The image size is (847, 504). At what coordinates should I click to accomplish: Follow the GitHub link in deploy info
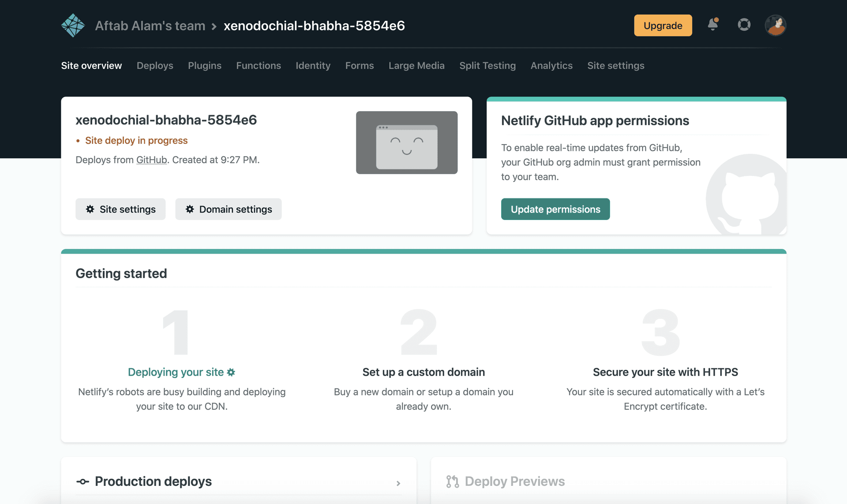click(x=151, y=160)
